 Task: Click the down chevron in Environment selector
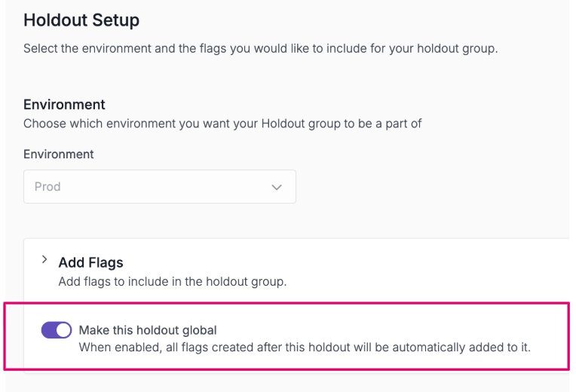pos(276,187)
